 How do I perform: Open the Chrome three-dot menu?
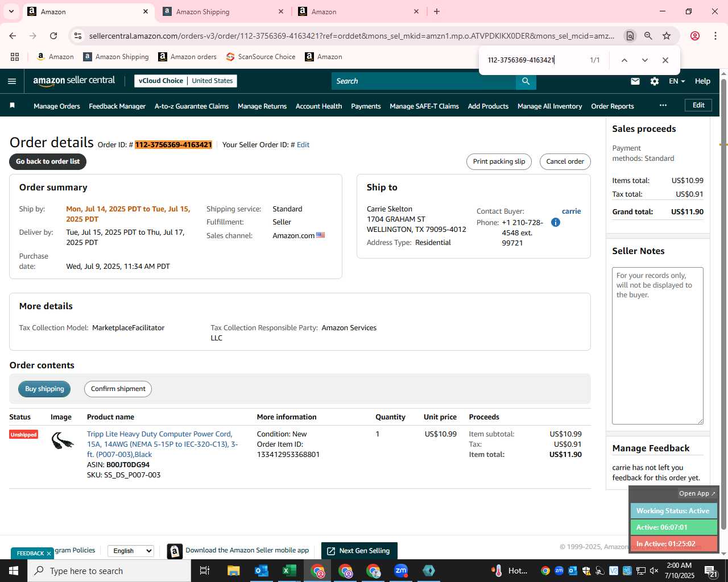coord(715,36)
